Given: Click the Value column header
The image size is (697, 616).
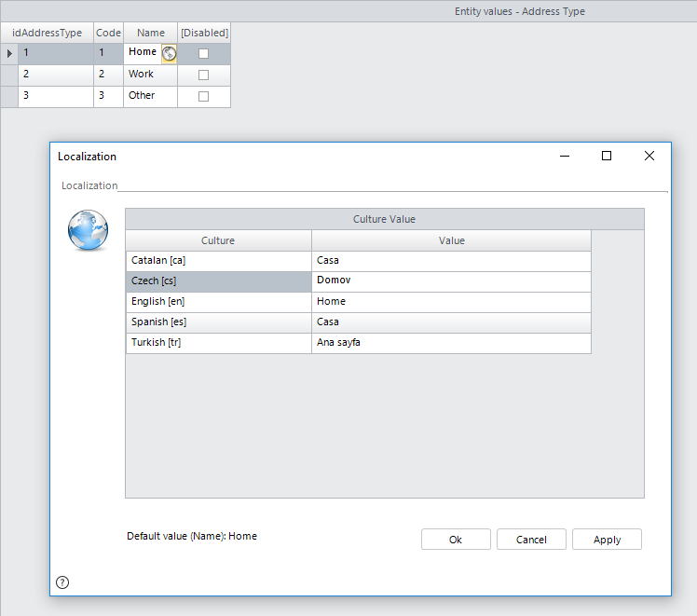Looking at the screenshot, I should [x=451, y=240].
